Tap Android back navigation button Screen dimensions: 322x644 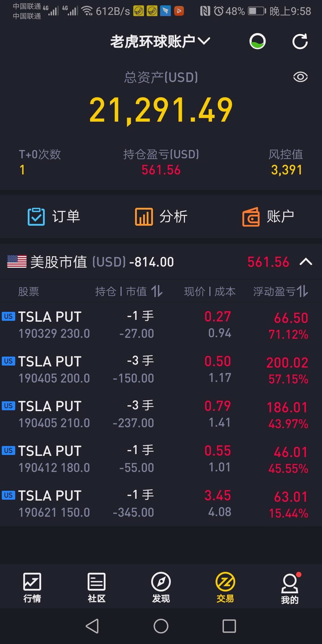pyautogui.click(x=92, y=626)
